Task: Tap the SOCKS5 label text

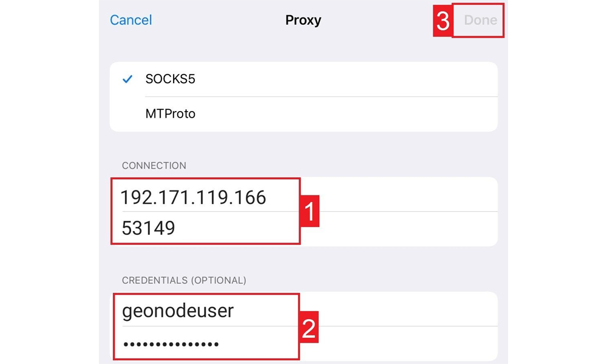Action: click(170, 79)
